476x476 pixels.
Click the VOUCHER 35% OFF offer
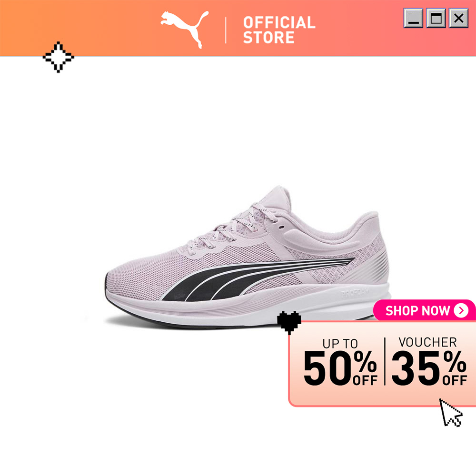coord(429,361)
